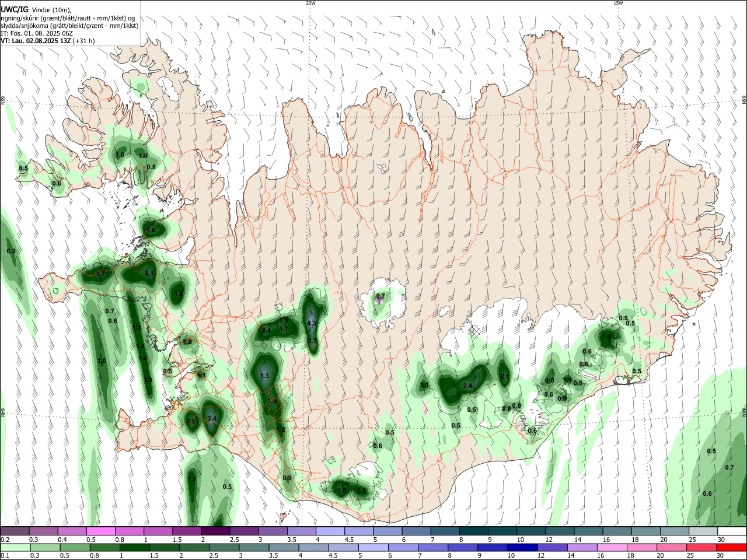Click the UWC/IG title text
Viewport: 747px width, 560px height.
[13, 10]
